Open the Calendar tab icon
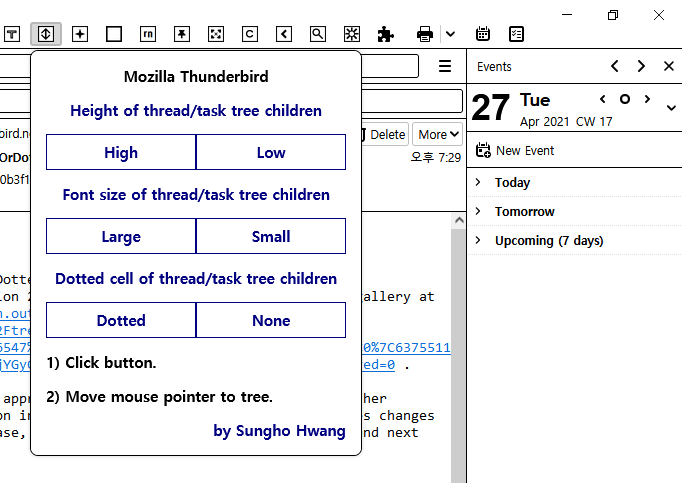682x483 pixels. 483,34
